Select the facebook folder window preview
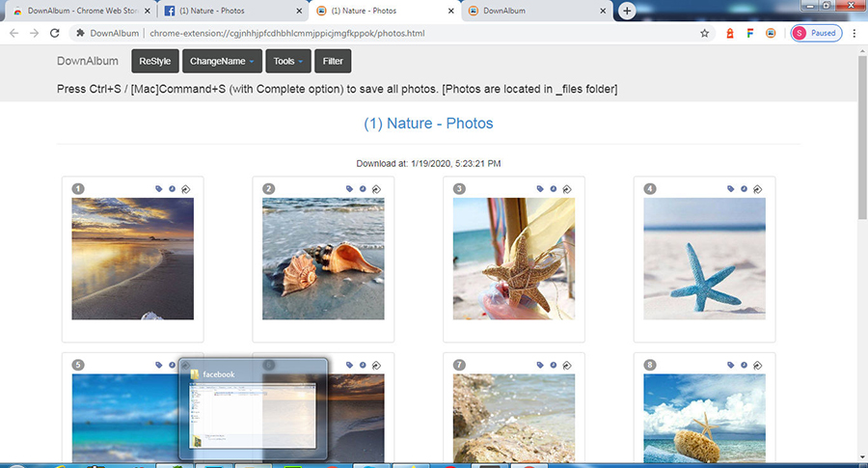Screen dimensions: 868x468 click(253, 409)
